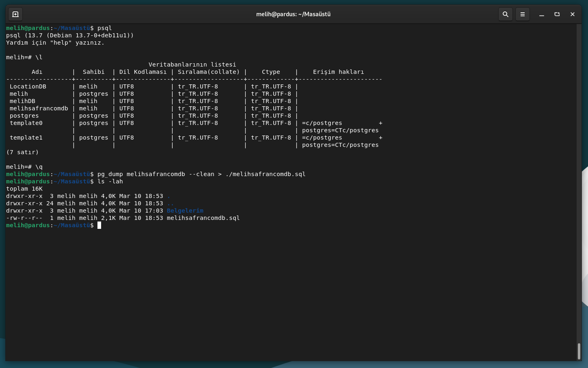The height and width of the screenshot is (368, 588).
Task: Click the 'ls -lah' command text
Action: point(110,181)
